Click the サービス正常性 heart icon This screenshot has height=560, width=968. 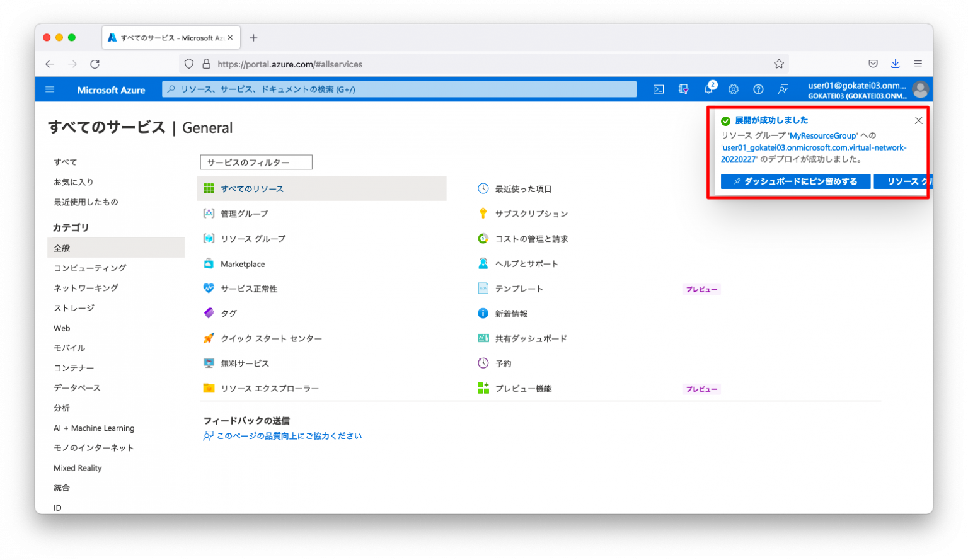(x=209, y=288)
